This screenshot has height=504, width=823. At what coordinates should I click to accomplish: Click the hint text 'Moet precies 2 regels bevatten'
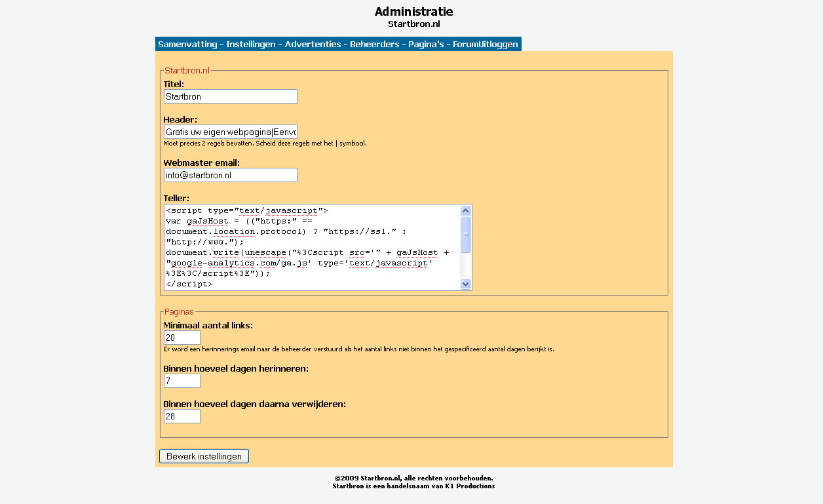pyautogui.click(x=265, y=143)
